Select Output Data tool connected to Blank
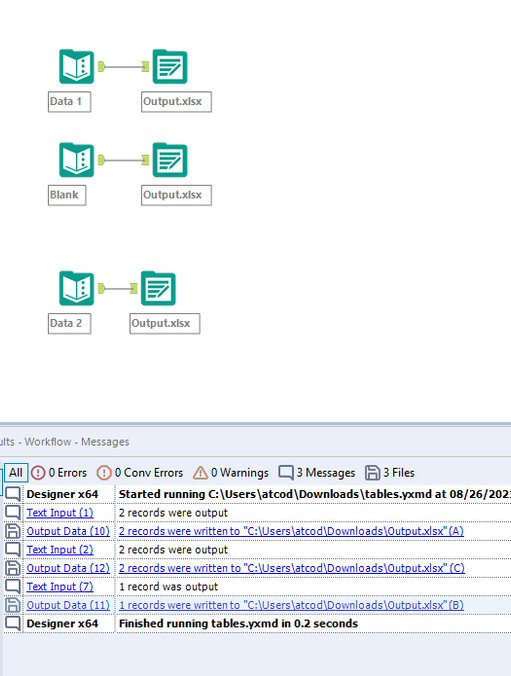The height and width of the screenshot is (676, 511). 170,160
